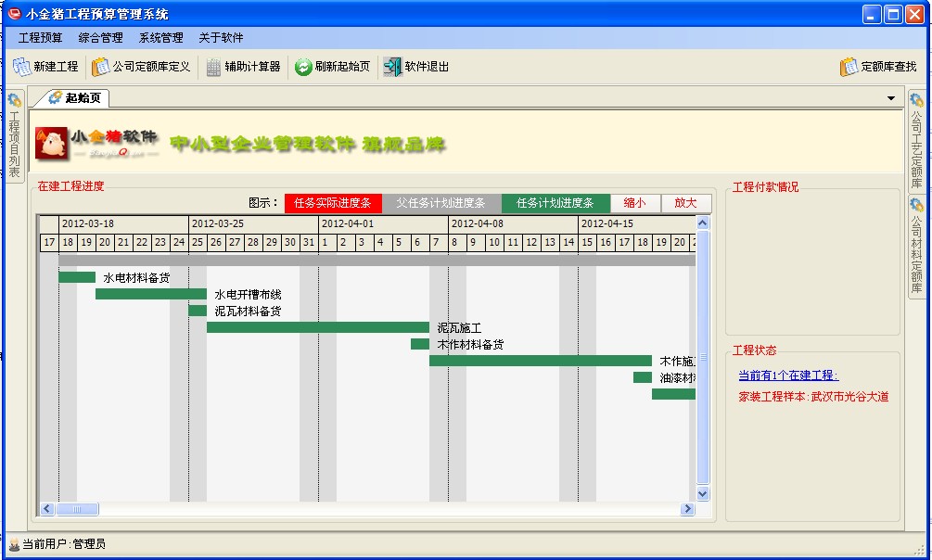932x560 pixels.
Task: Select the 泥瓦施工 task bar
Action: pos(318,327)
